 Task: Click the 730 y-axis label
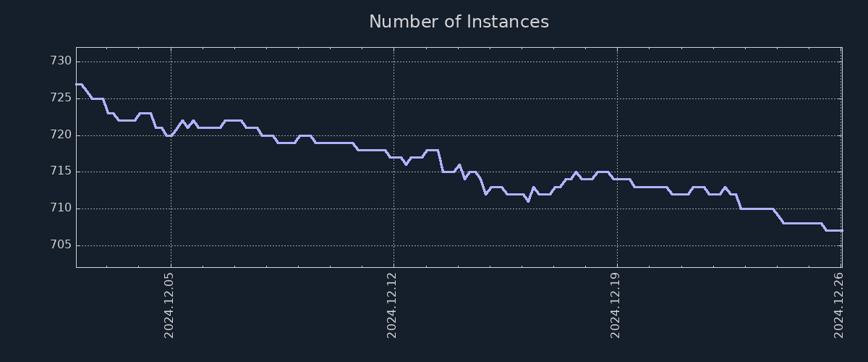61,62
